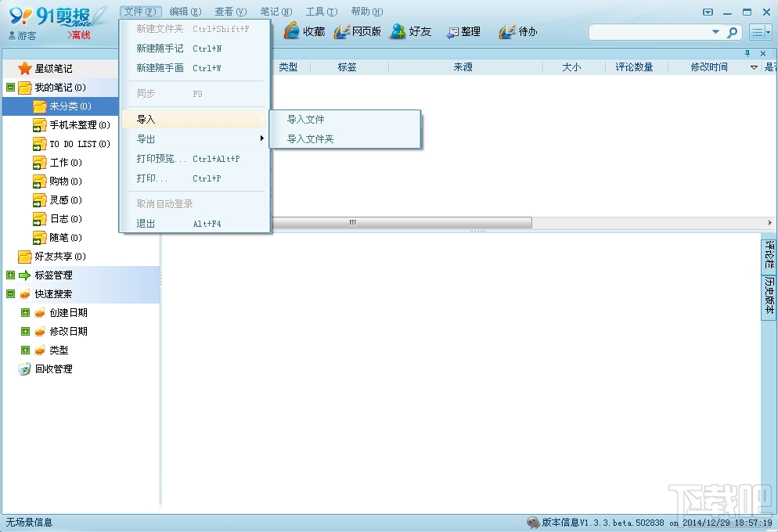Screen dimensions: 778x532
Task: Open the 网页版 web version icon
Action: [342, 31]
